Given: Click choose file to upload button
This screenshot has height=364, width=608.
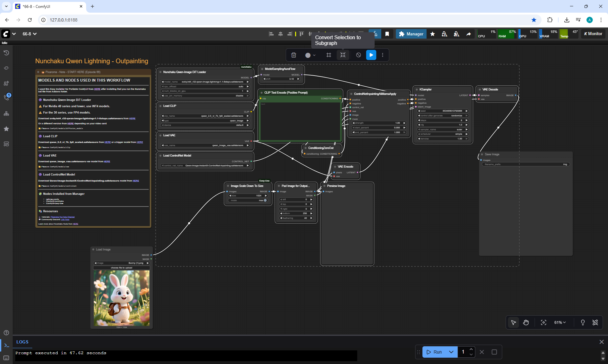Looking at the screenshot, I should [x=122, y=268].
